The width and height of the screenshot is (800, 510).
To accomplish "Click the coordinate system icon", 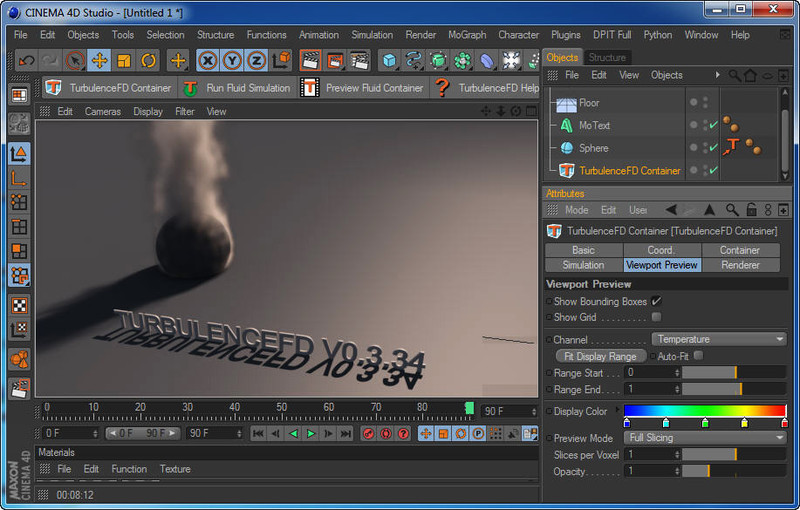I will tap(281, 61).
